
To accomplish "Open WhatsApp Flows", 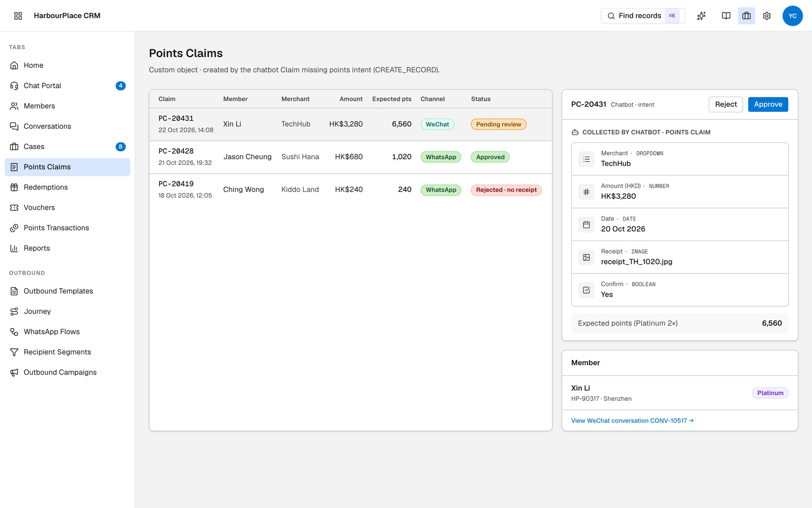I will pyautogui.click(x=67, y=331).
